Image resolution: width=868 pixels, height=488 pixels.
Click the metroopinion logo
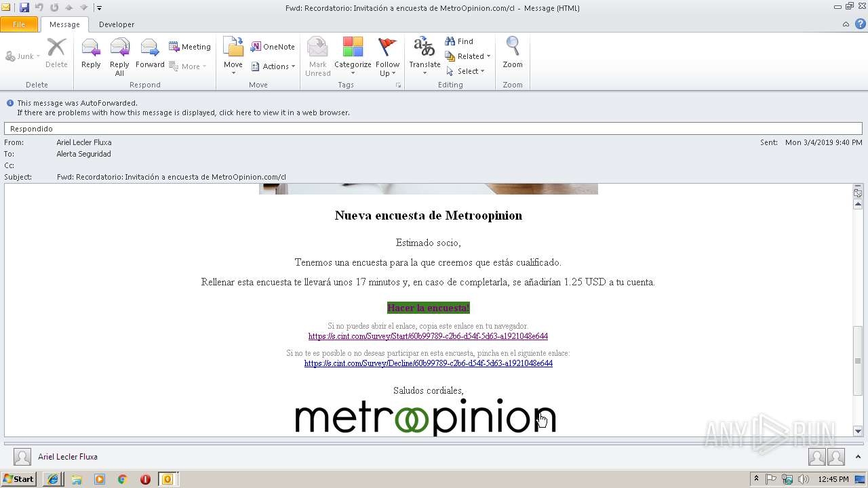click(x=425, y=416)
